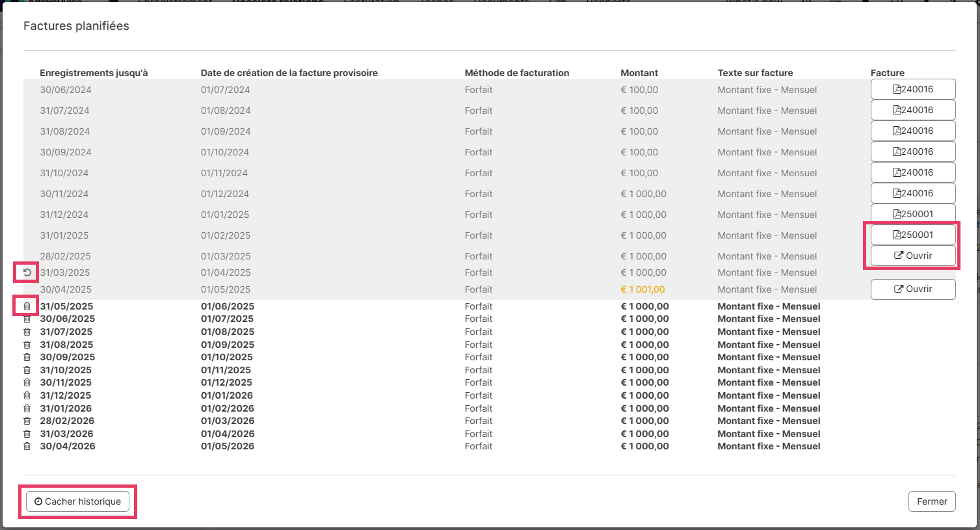
Task: Click trash icon for 30/06/2025 row
Action: (x=27, y=319)
